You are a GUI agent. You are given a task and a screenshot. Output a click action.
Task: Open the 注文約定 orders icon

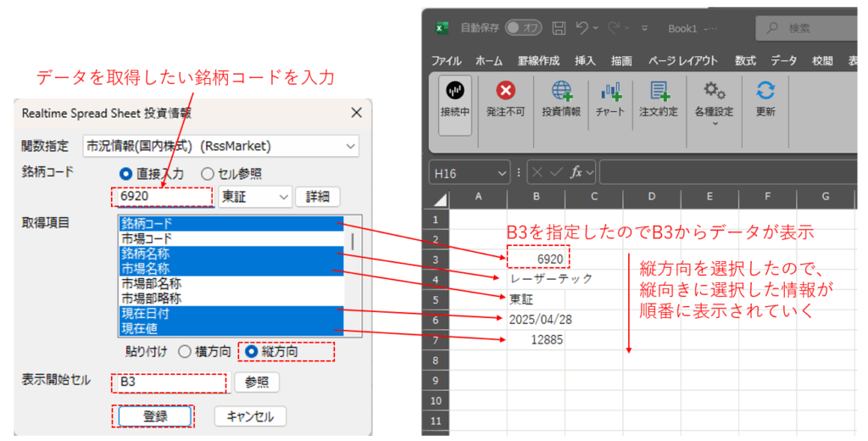click(x=659, y=91)
